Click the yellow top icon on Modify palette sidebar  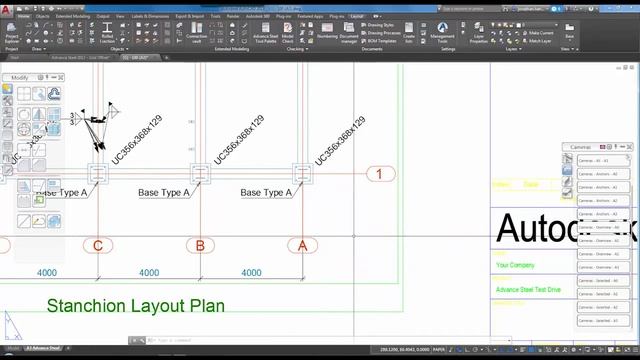click(7, 89)
